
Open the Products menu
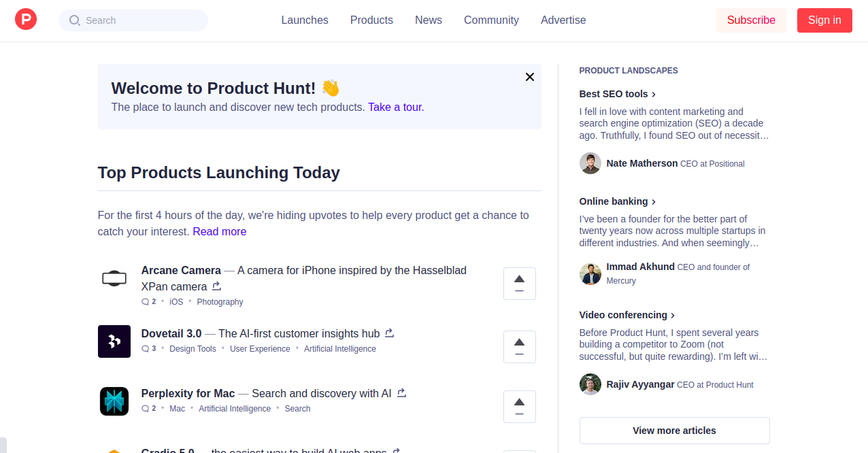371,20
